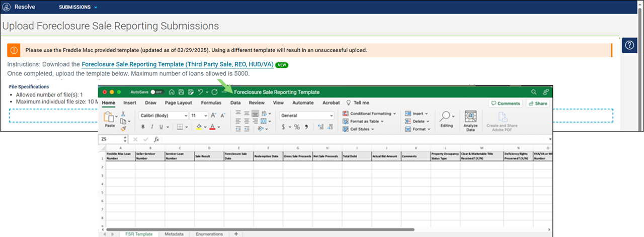Click the Borders grid icon
The height and width of the screenshot is (237, 644).
click(179, 127)
